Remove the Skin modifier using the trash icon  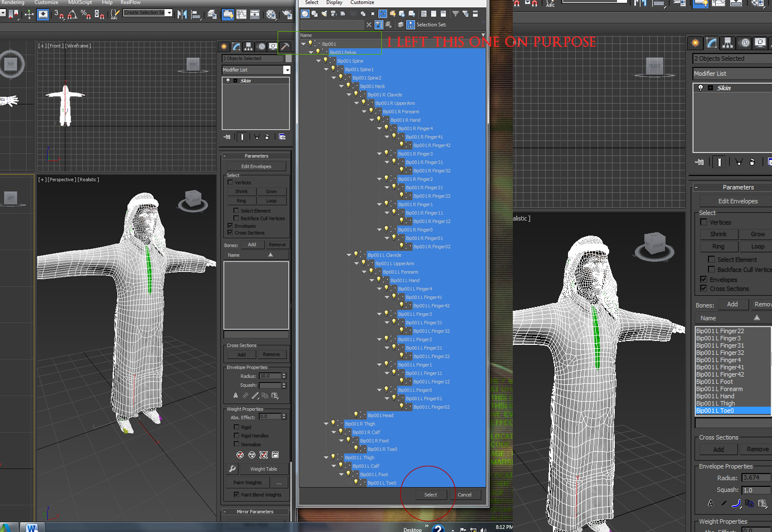267,136
